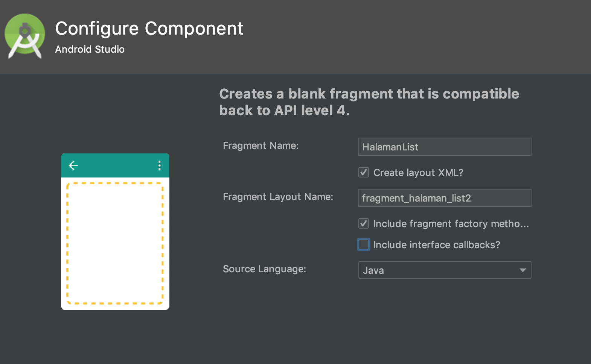Enable the Include interface callbacks checkbox
The image size is (591, 364).
364,245
